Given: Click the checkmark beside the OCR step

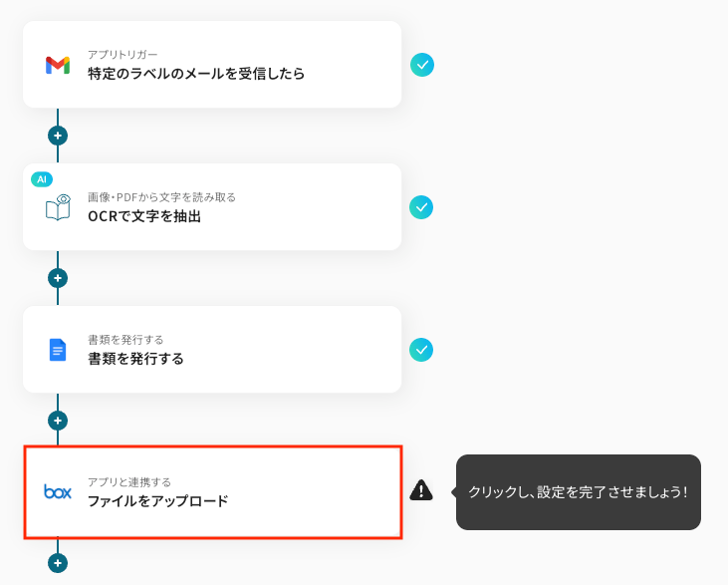Looking at the screenshot, I should click(422, 207).
